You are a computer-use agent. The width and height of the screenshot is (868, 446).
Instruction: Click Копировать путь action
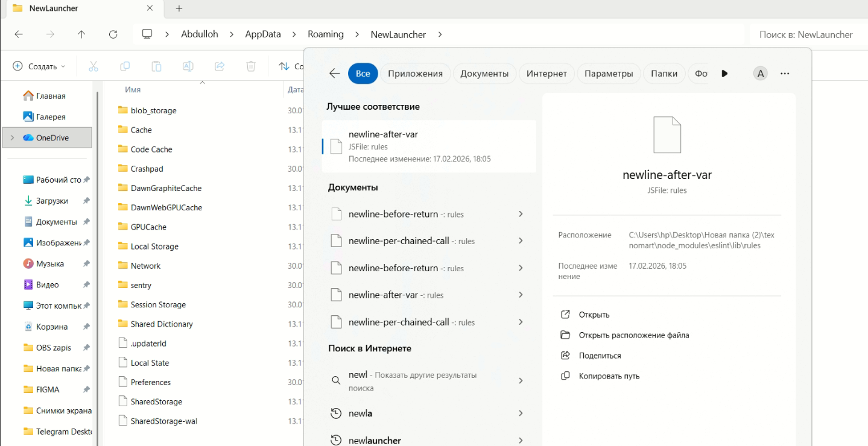[609, 376]
